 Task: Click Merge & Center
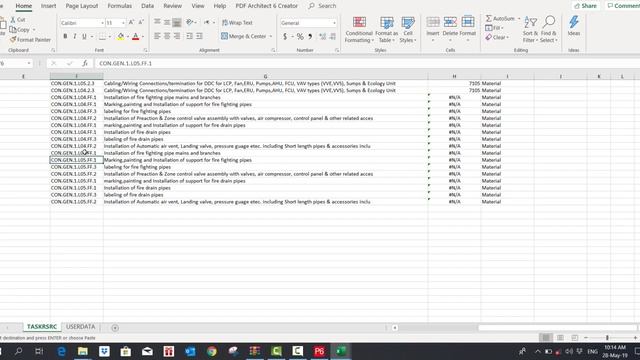[244, 36]
